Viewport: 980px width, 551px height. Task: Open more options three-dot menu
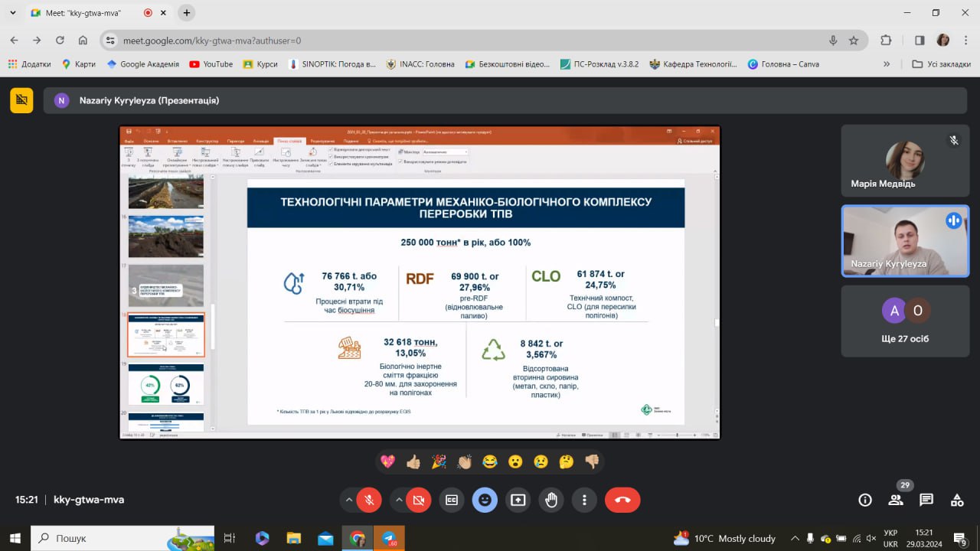tap(584, 500)
